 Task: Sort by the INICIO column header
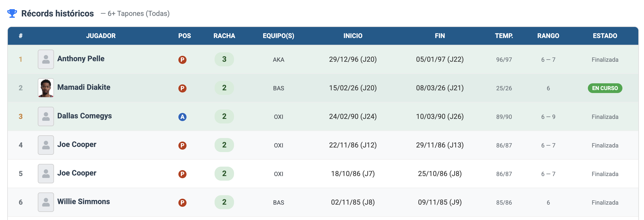[x=353, y=36]
